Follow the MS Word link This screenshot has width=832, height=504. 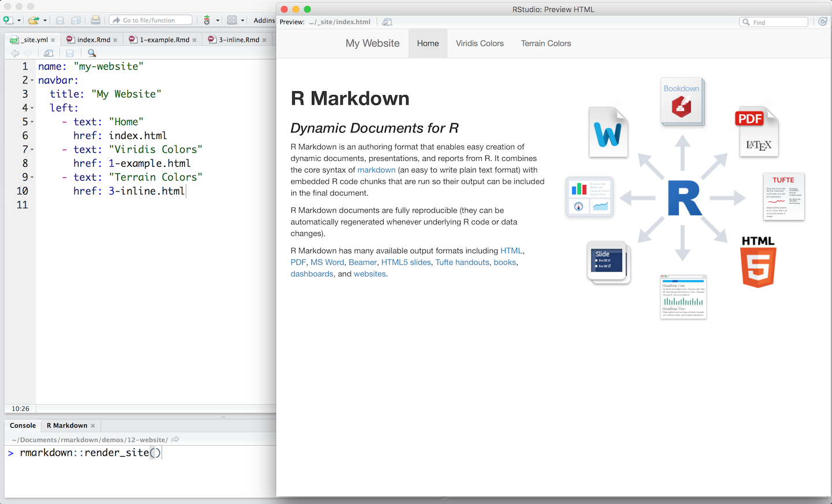coord(327,262)
